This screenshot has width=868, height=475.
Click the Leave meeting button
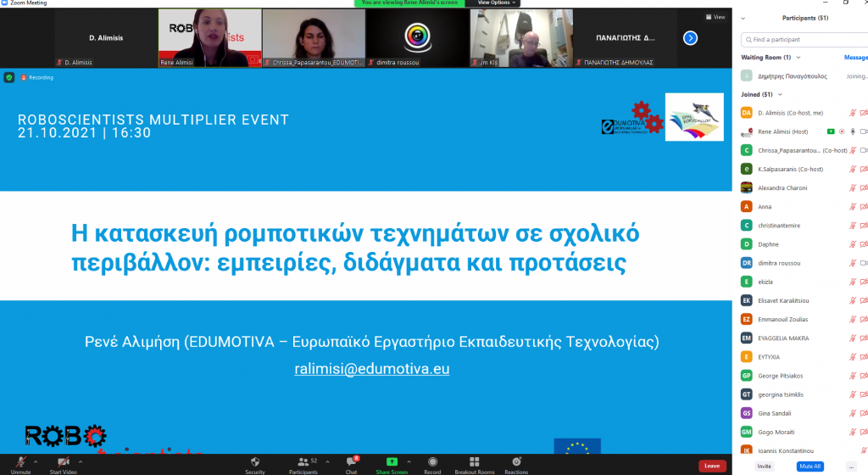tap(712, 466)
